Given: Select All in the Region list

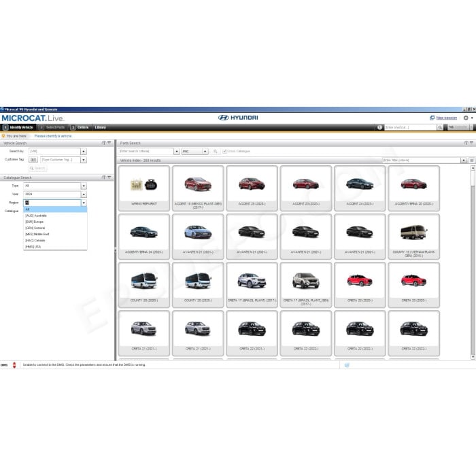Looking at the screenshot, I should (x=55, y=209).
